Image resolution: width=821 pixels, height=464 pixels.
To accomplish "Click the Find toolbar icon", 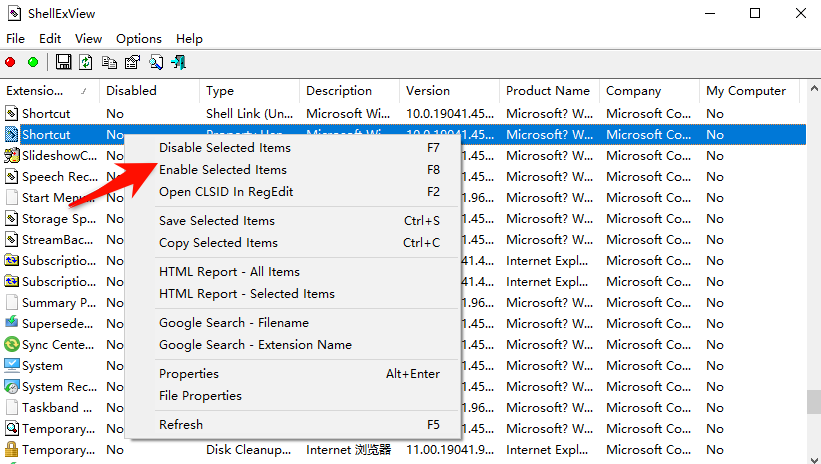I will tap(156, 62).
